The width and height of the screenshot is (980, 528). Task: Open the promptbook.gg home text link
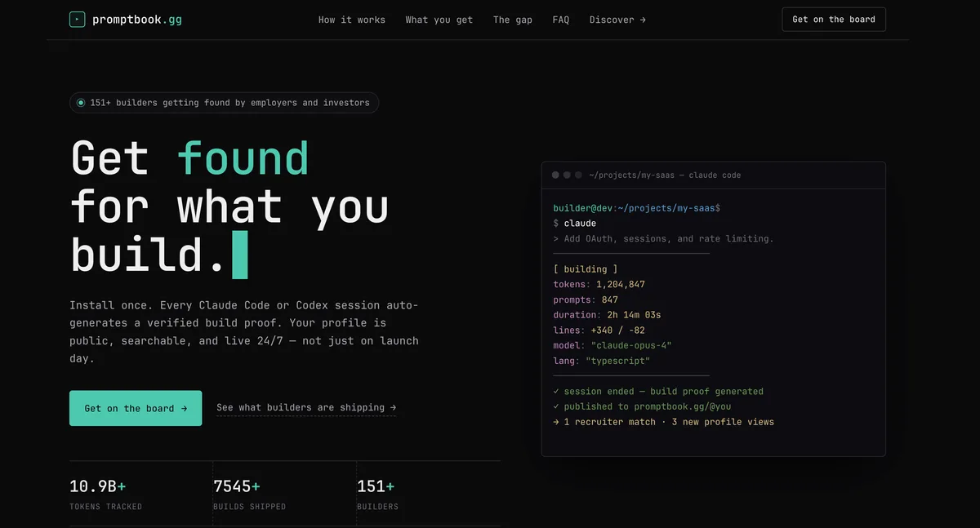click(x=136, y=20)
